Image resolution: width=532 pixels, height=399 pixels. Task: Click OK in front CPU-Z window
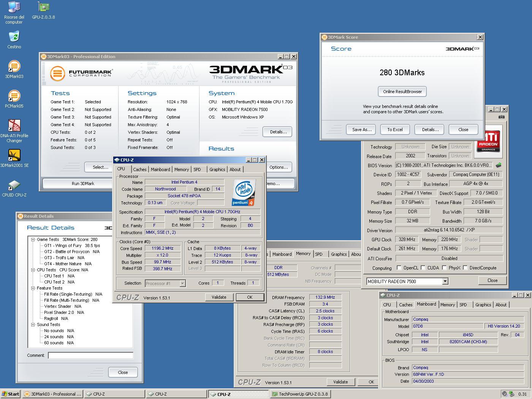click(250, 298)
